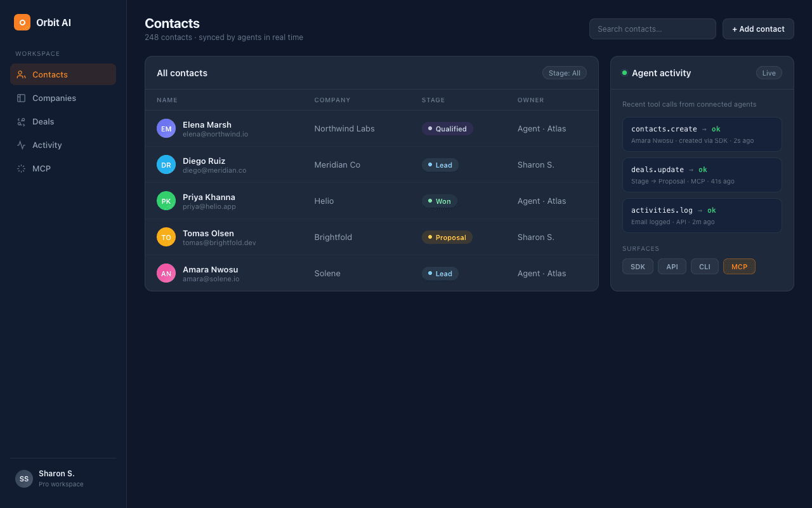Select the Tomas Olsen contact name
Viewport: 812px width, 508px height.
click(208, 233)
